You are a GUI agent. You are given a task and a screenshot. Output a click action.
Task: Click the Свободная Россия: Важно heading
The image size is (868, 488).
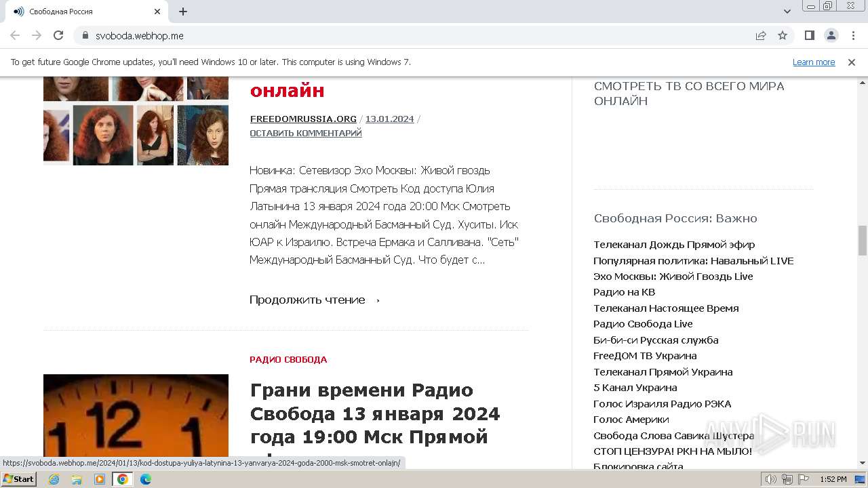[675, 218]
